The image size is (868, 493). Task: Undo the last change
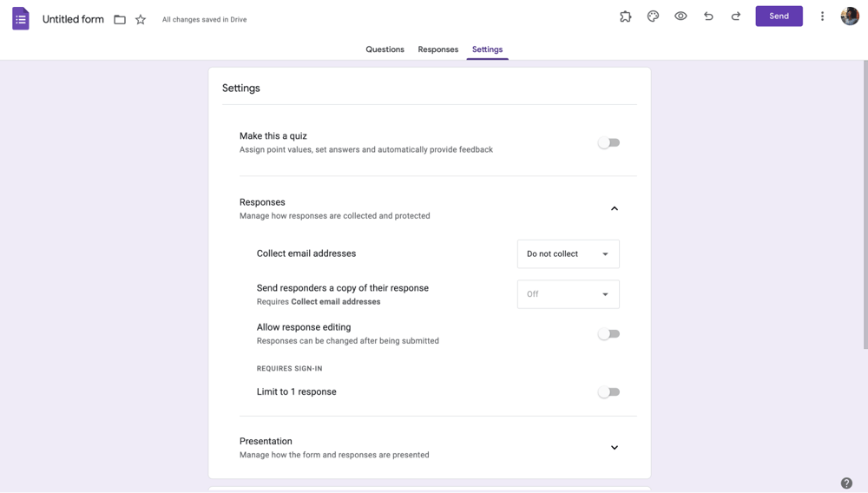(708, 16)
